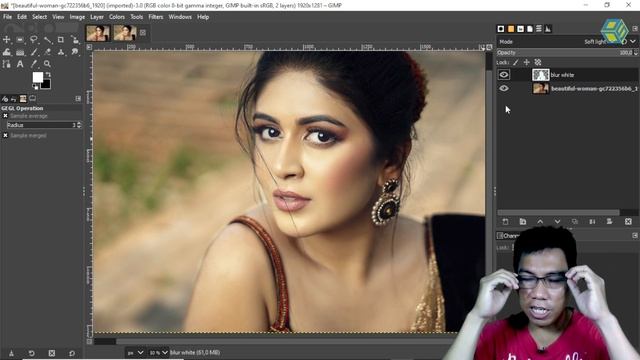The height and width of the screenshot is (360, 640).
Task: Open the Select menu
Action: 40,17
